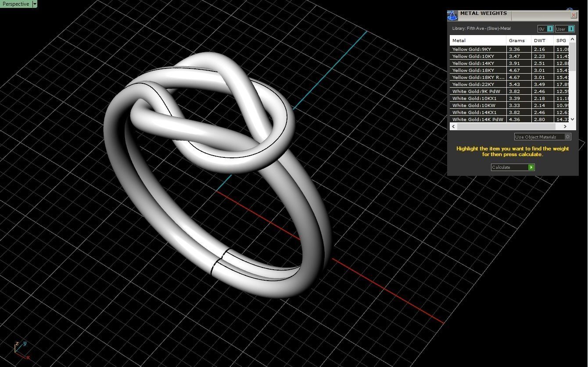Select the Yellow Gold:22KY row
Viewport: 588px width, 367px height.
(x=509, y=84)
